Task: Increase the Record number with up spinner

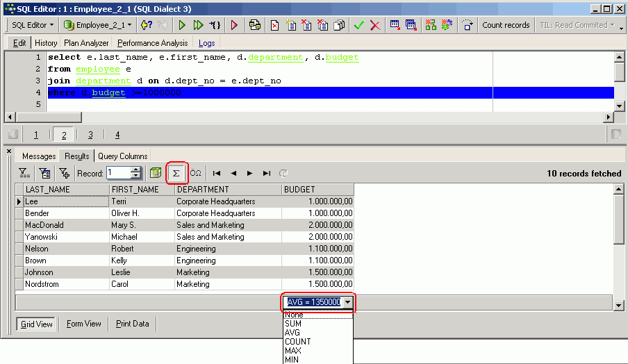Action: point(136,169)
